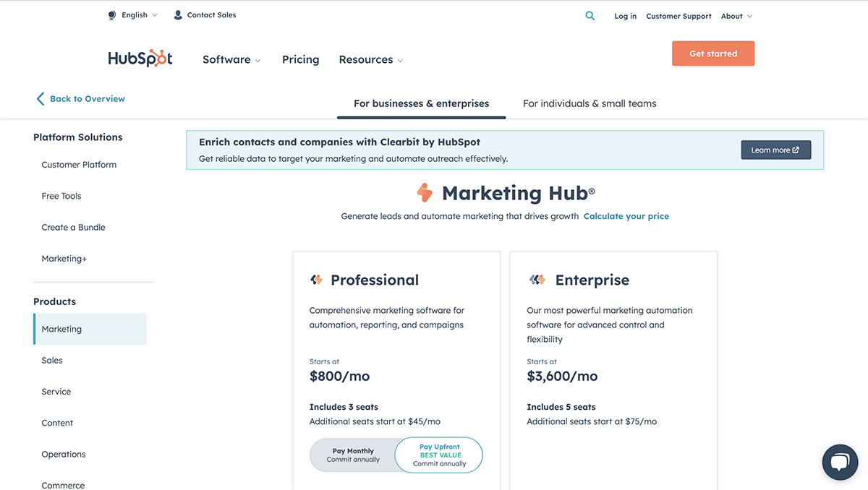
Task: Click the Professional plan sprocket icon
Action: (x=315, y=279)
